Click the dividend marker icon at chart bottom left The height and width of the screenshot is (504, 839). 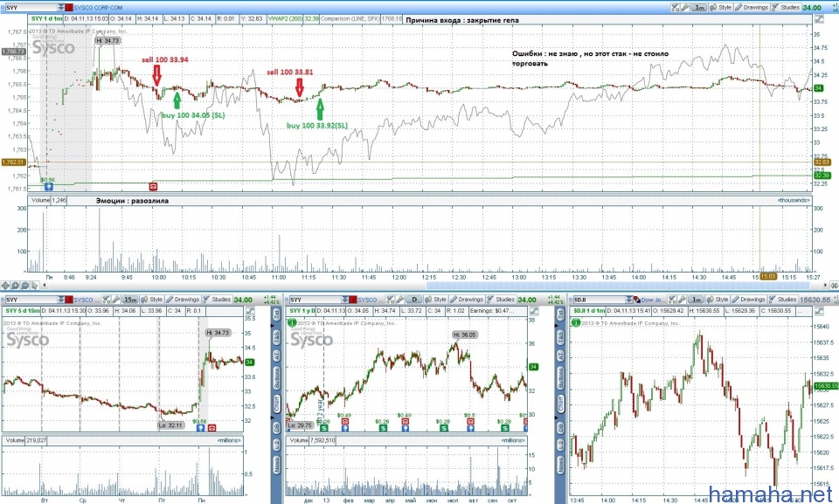49,187
